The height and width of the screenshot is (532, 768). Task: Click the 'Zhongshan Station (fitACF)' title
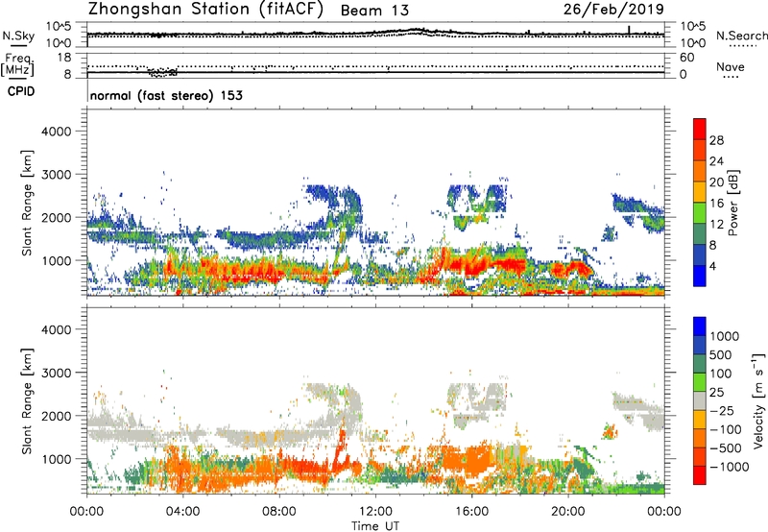[x=205, y=10]
